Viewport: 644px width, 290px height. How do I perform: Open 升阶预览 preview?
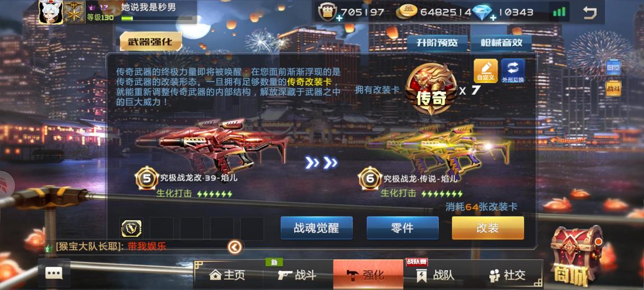coord(437,43)
